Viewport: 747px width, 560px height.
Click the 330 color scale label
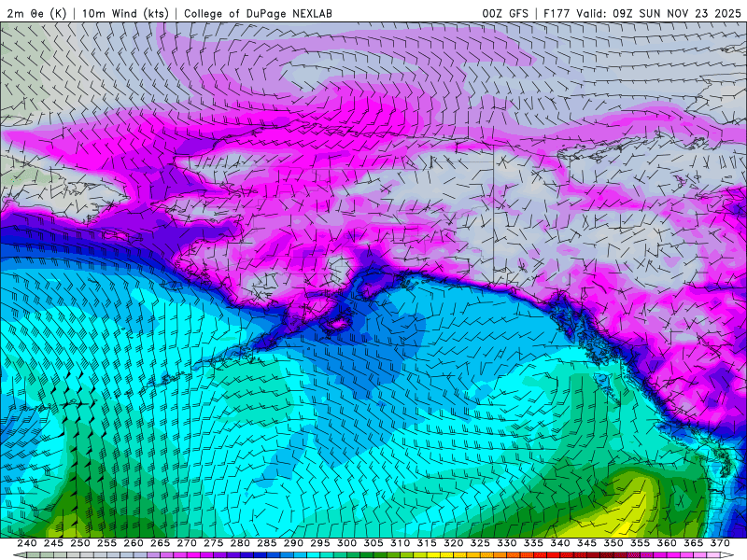click(x=507, y=543)
